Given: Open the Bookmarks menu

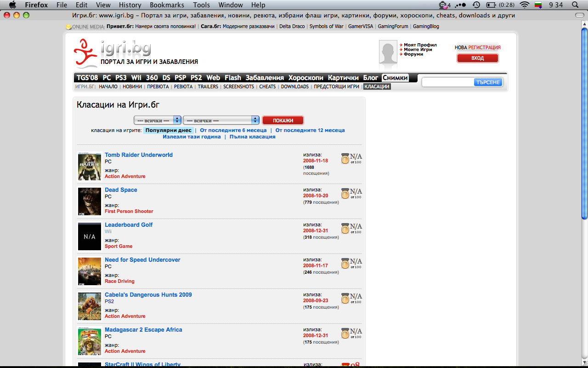Looking at the screenshot, I should pyautogui.click(x=167, y=5).
